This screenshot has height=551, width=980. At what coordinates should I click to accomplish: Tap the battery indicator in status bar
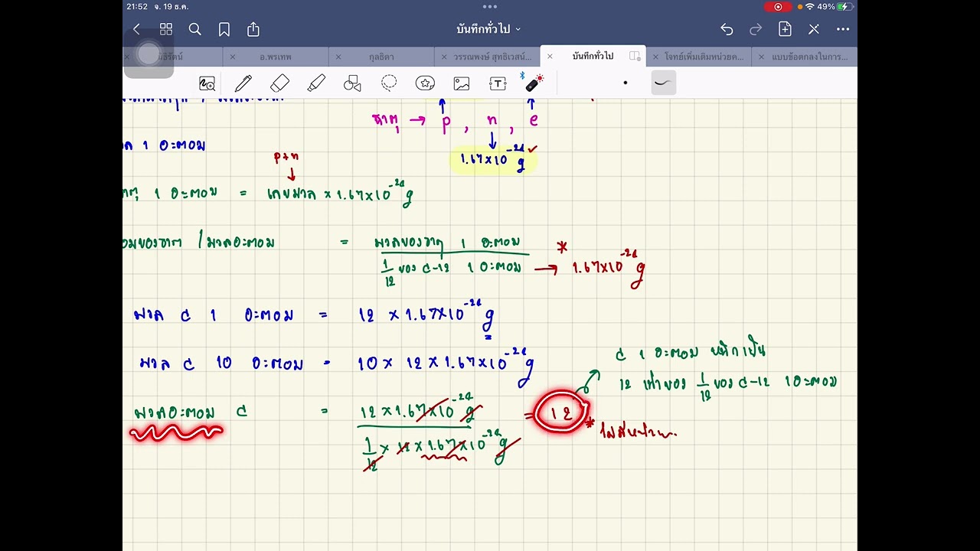point(844,7)
